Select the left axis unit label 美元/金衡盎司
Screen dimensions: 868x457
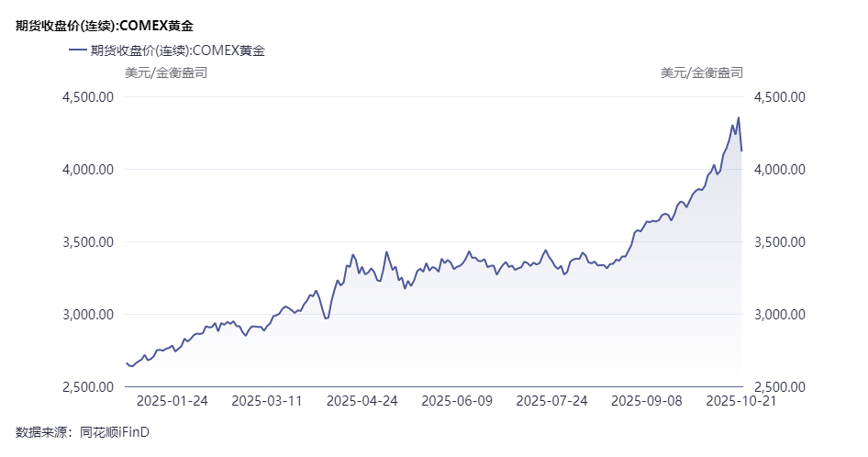pos(166,72)
